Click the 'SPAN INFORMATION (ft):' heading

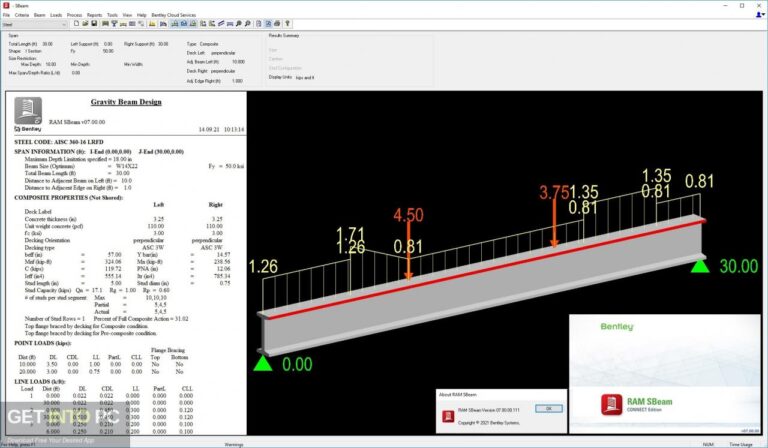(x=49, y=152)
